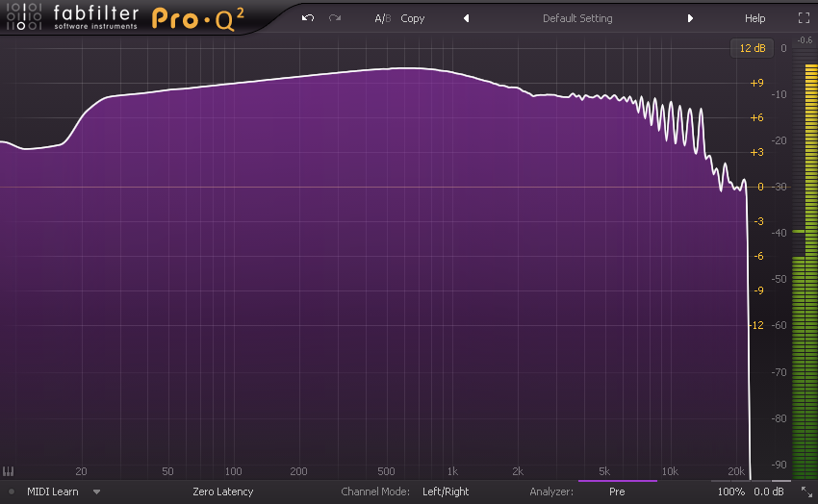Click the Pro-Q 2 product logo
This screenshot has width=818, height=504.
(197, 19)
